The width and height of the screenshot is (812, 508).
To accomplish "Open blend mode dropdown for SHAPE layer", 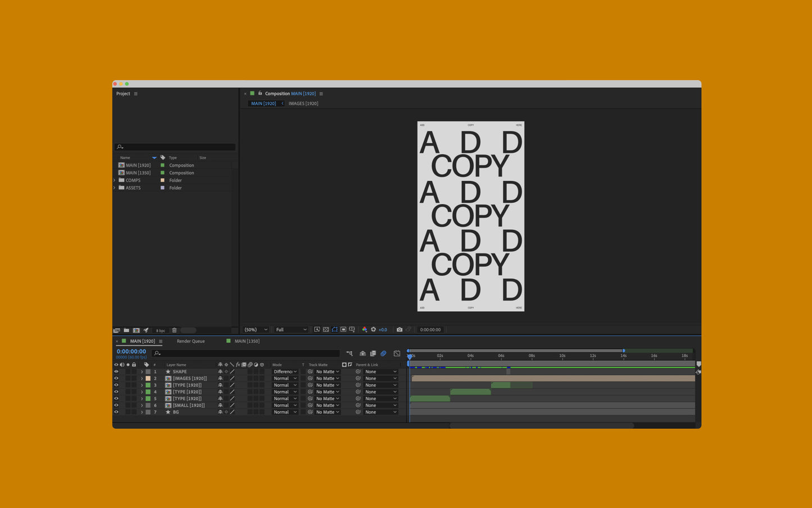I will tap(285, 371).
